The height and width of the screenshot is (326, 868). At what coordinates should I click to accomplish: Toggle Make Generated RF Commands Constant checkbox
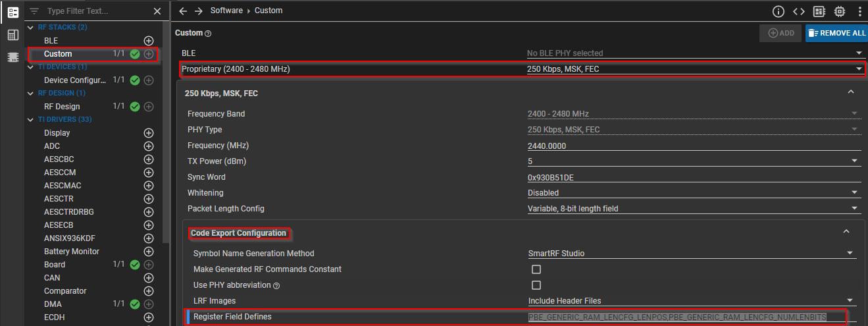click(x=536, y=269)
